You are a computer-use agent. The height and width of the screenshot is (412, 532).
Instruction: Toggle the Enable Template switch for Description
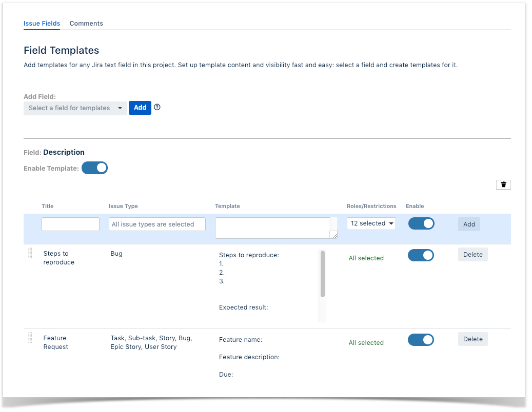pos(95,168)
